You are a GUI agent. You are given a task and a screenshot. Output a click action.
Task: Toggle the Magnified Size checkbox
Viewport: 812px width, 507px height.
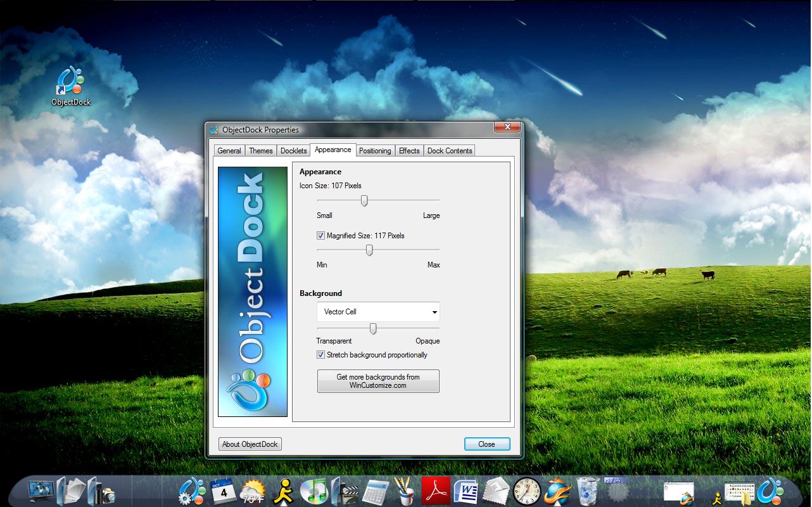tap(320, 236)
